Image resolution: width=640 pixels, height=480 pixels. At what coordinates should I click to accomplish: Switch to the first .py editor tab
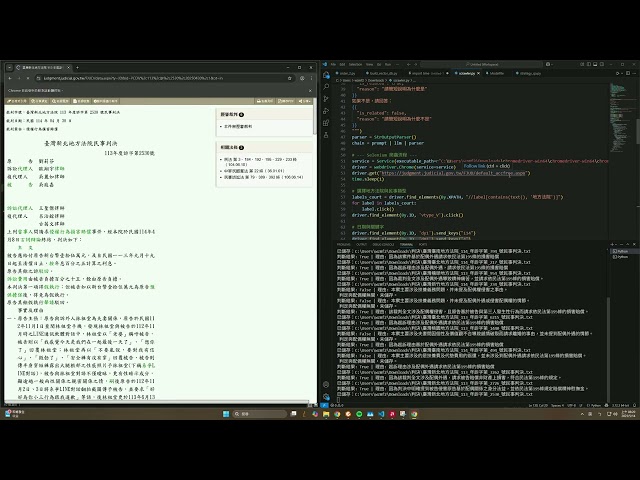pyautogui.click(x=347, y=73)
